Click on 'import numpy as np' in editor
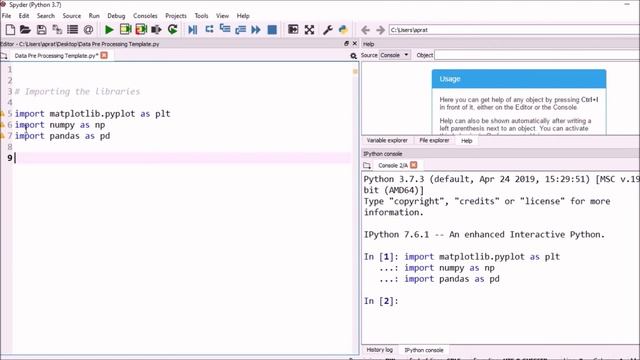Screen dimensions: 640x360 (x=60, y=125)
